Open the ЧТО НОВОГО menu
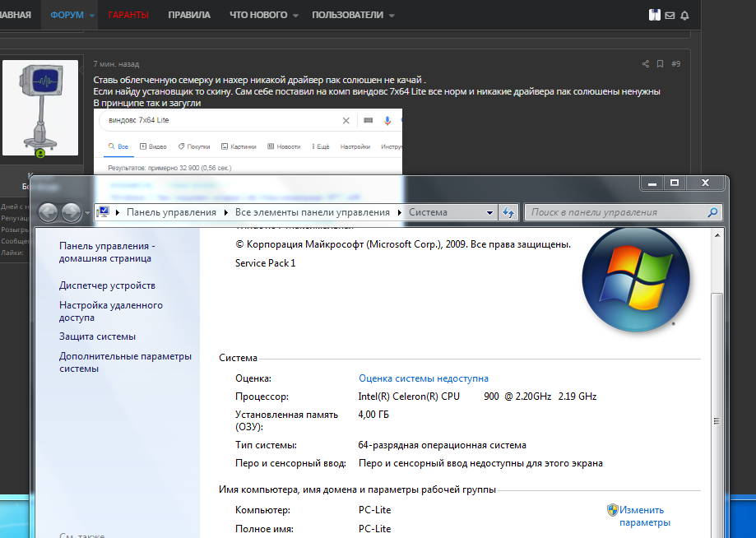The width and height of the screenshot is (756, 538). click(x=258, y=15)
